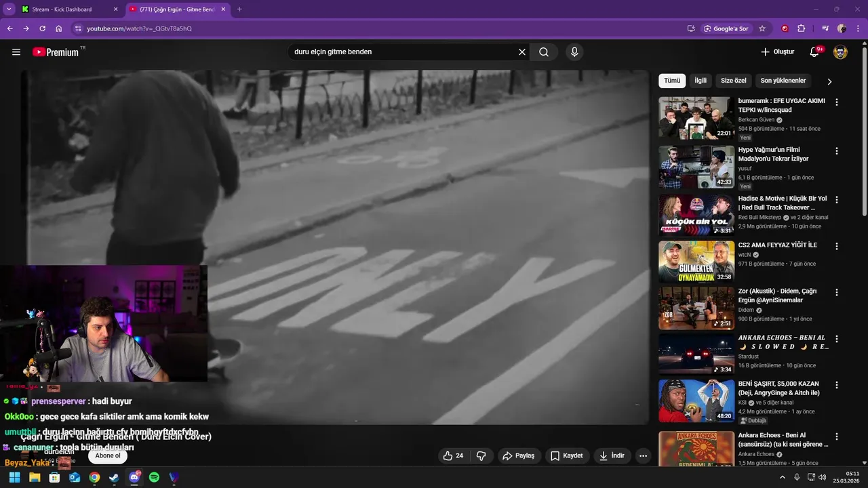Screen dimensions: 868x488
Task: Go back in browser history
Action: tap(9, 28)
